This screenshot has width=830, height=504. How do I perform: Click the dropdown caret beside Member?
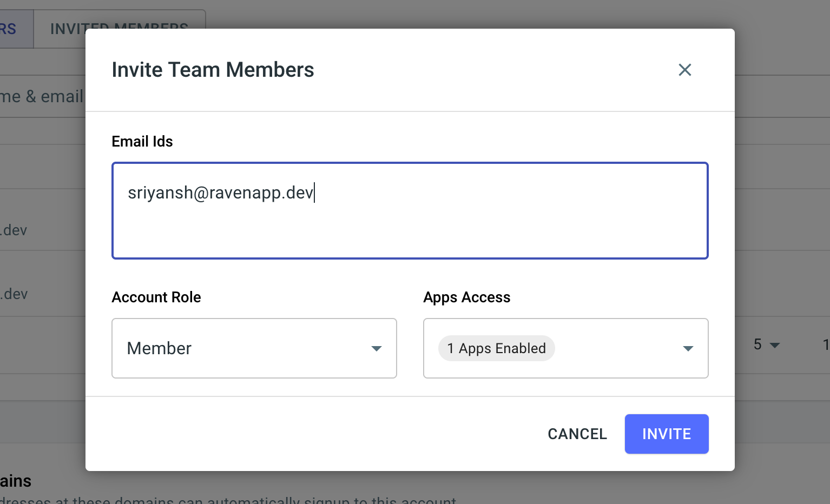377,349
